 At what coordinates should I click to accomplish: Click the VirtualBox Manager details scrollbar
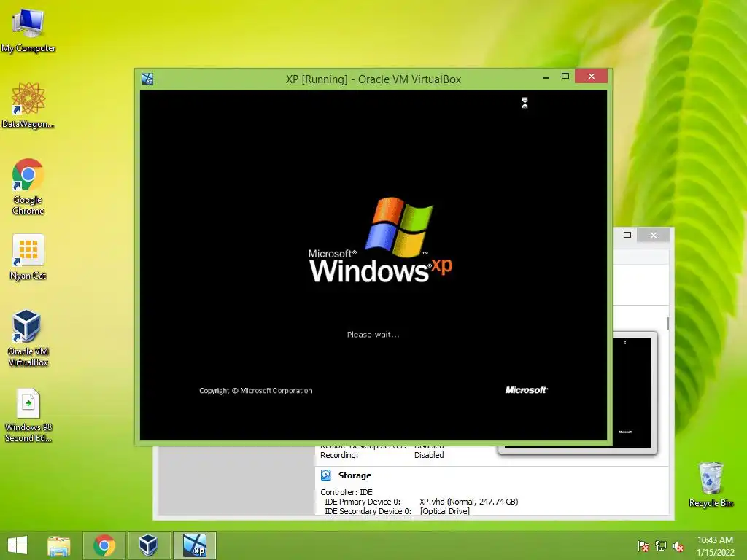click(667, 323)
